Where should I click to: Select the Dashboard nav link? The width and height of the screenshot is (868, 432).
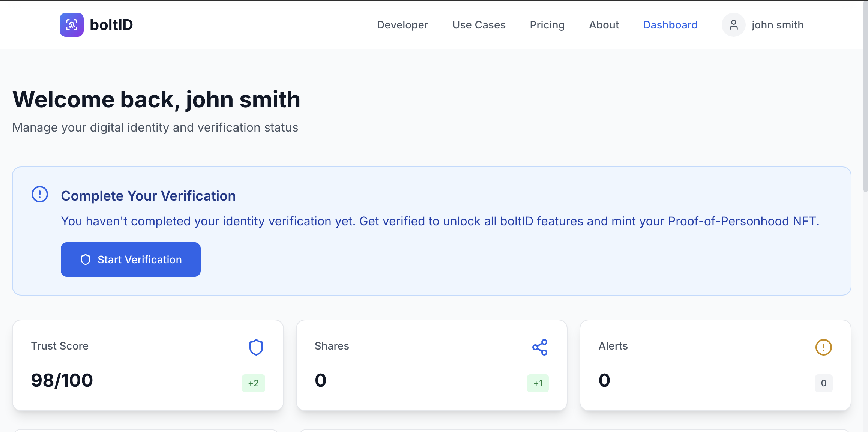[x=670, y=25]
